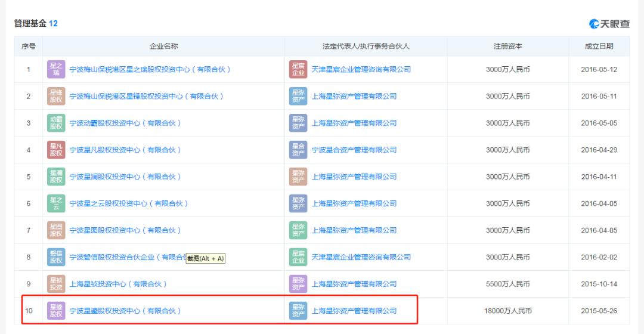Click the red 星宸企业 badge in row 1
The height and width of the screenshot is (334, 644).
[298, 69]
